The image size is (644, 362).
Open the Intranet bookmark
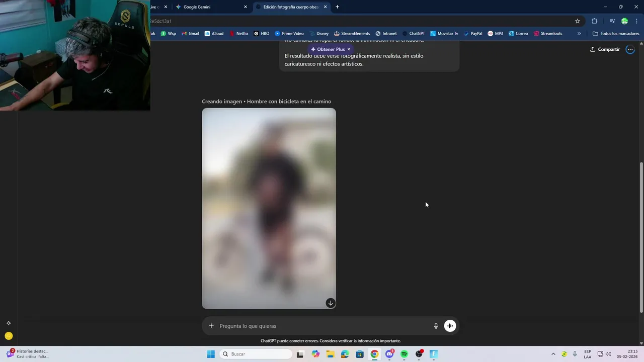point(386,34)
